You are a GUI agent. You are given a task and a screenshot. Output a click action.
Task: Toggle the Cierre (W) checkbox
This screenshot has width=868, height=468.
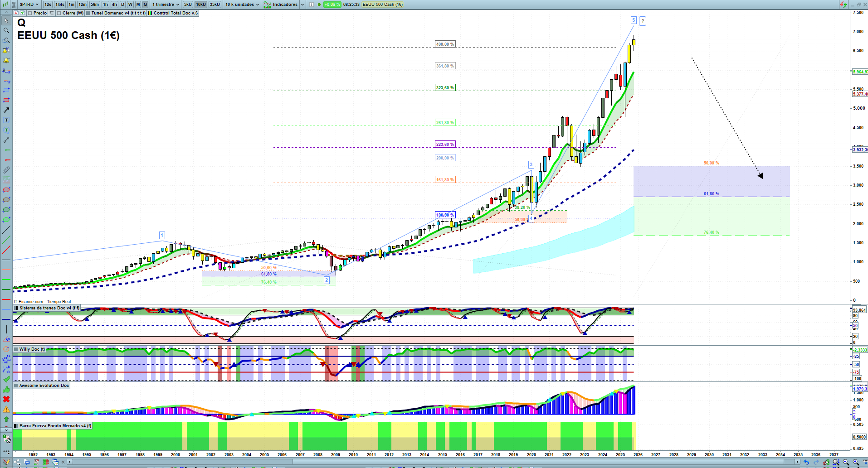point(59,13)
